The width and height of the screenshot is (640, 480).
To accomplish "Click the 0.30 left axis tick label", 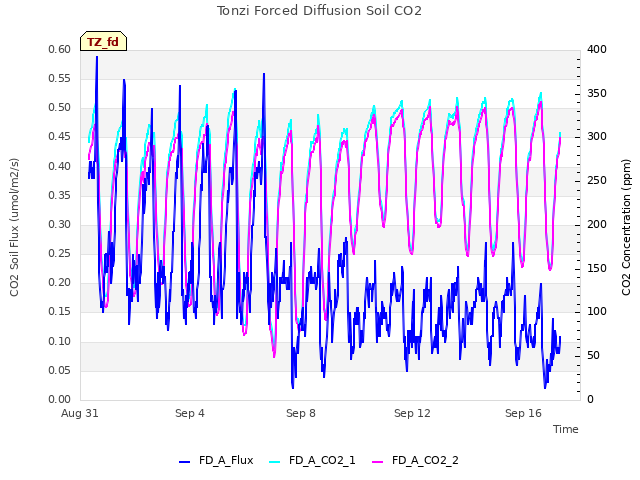I will tap(60, 224).
